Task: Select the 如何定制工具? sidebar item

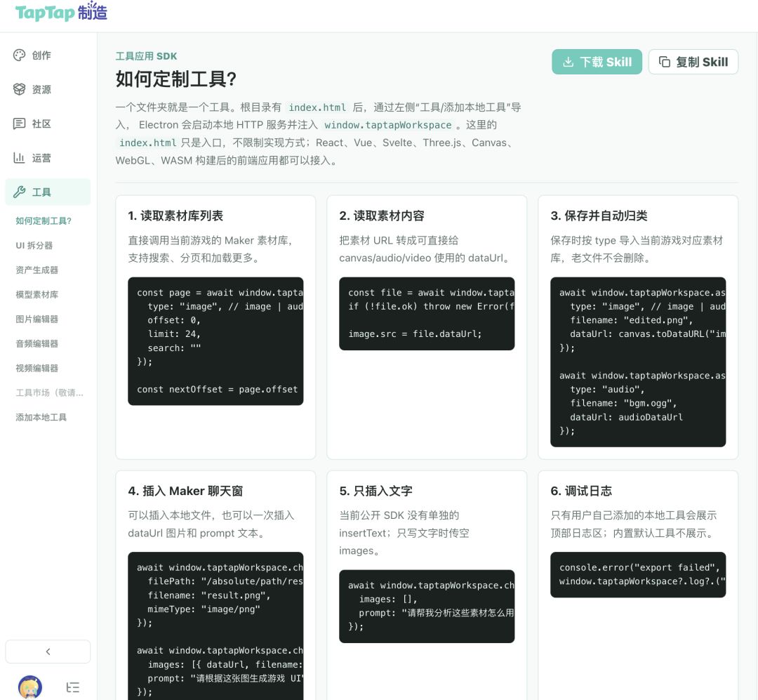Action: click(44, 221)
